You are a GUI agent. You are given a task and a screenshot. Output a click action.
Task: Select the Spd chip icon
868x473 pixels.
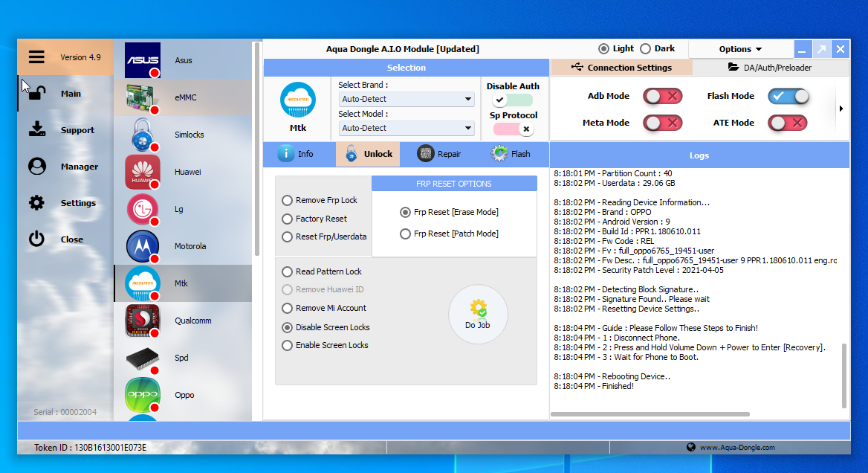pos(142,359)
